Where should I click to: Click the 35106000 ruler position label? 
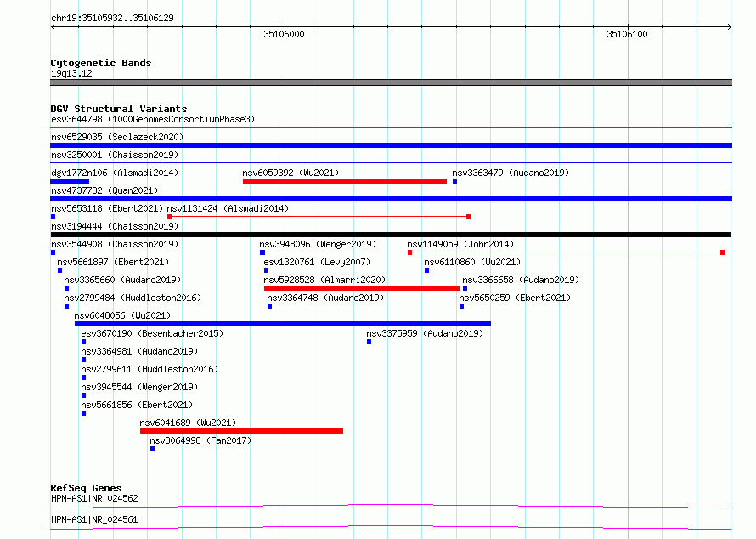tap(284, 34)
